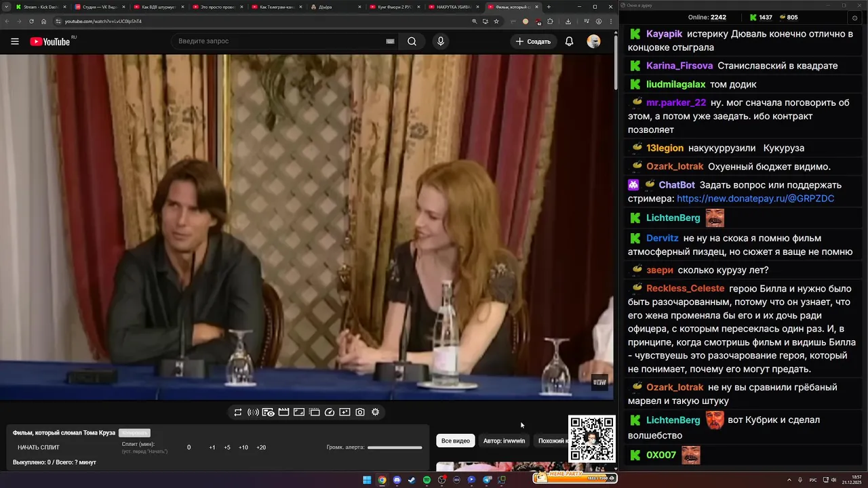Viewport: 868px width, 488px height.
Task: Click the resize frame icon in player toolbar
Action: (x=299, y=412)
